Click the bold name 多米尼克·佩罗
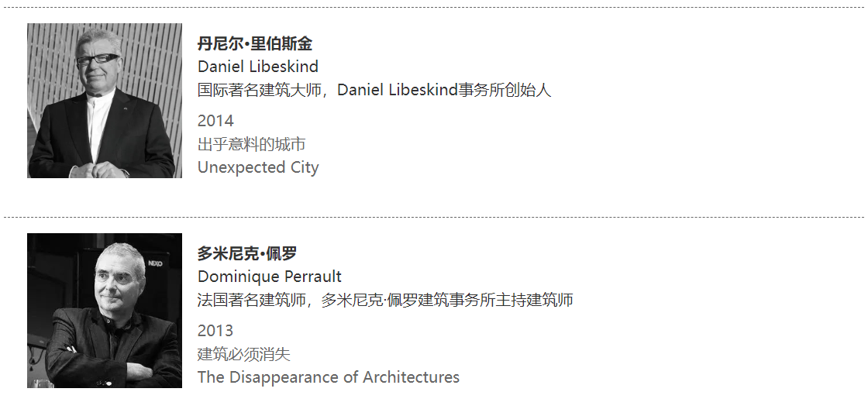 tap(247, 253)
